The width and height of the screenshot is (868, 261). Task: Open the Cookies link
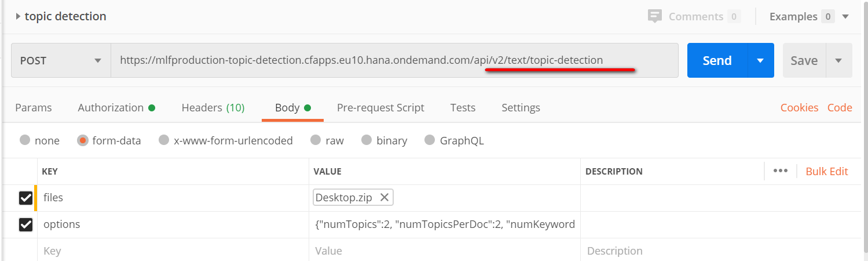click(799, 107)
